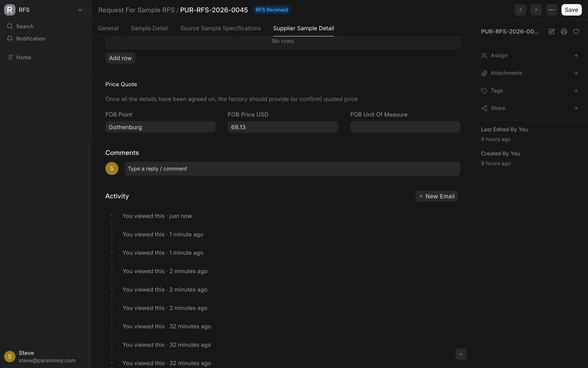Screen dimensions: 588x368
Task: Click the Assign label in sidebar
Action: coord(499,55)
